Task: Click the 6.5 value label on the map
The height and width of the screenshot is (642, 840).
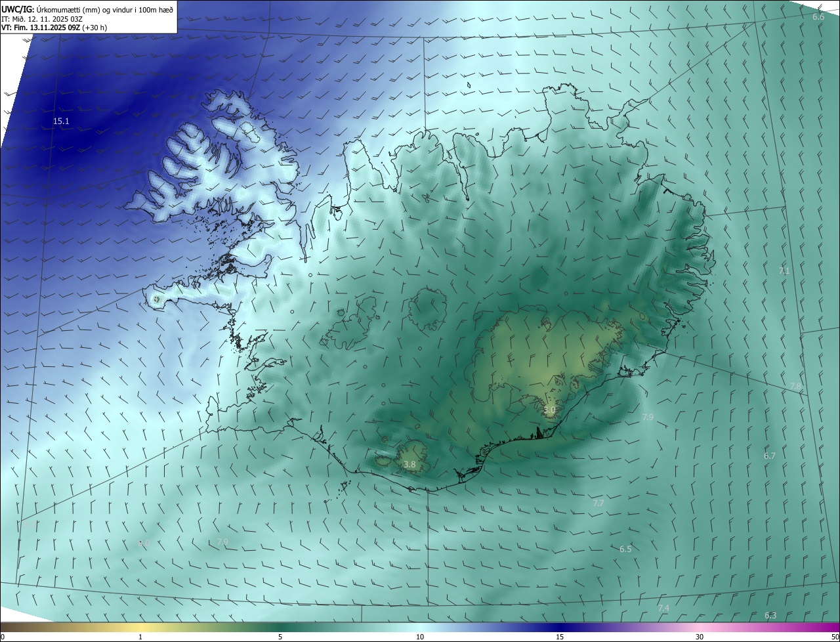Action: click(x=625, y=549)
